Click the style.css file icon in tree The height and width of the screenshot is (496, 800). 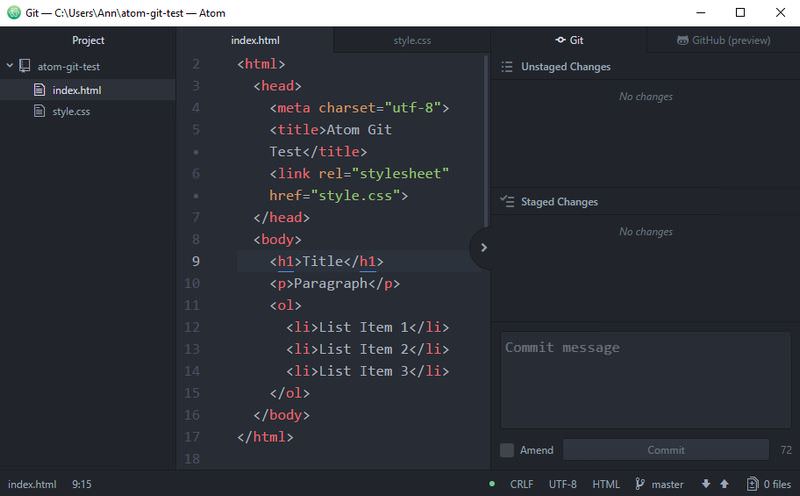(x=40, y=111)
